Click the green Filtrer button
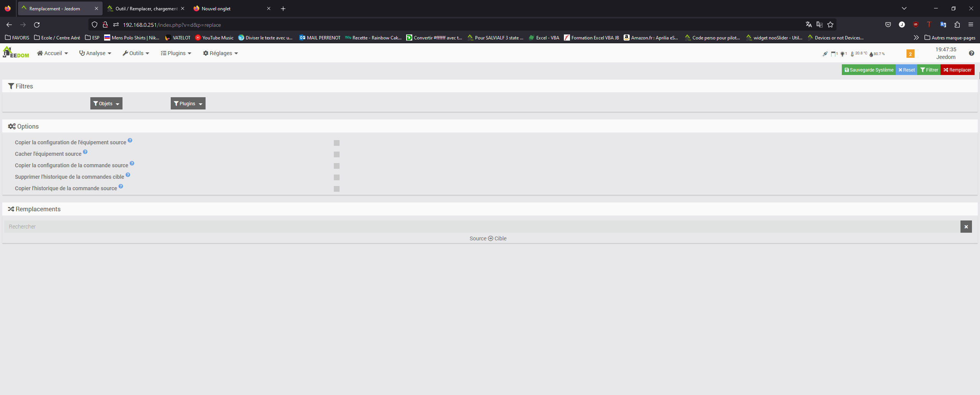The image size is (980, 395). point(929,70)
